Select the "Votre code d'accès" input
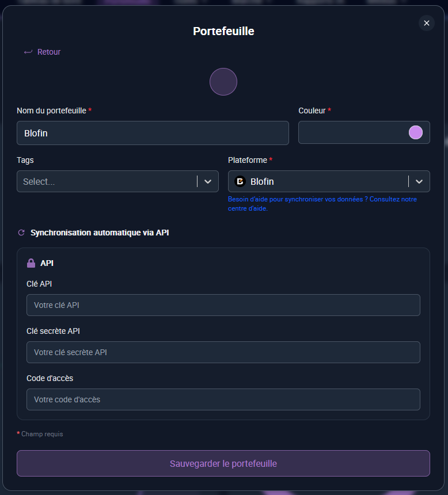Viewport: 448px width, 495px height. click(x=223, y=399)
